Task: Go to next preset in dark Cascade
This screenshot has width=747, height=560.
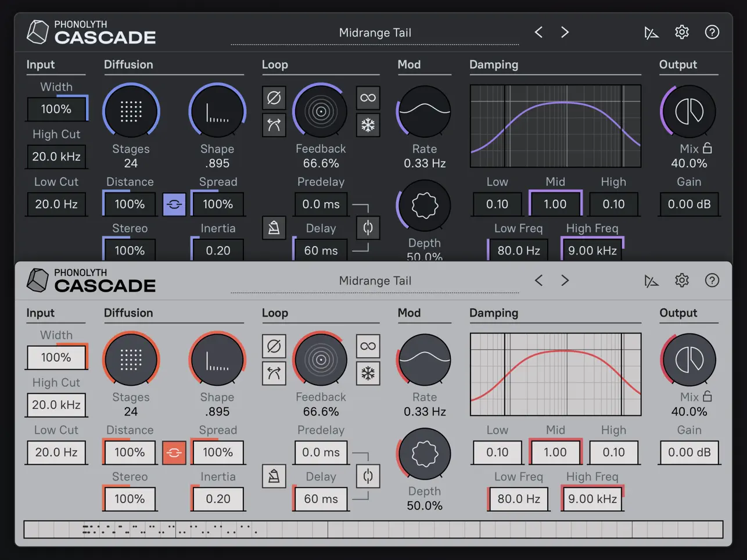Action: point(565,32)
